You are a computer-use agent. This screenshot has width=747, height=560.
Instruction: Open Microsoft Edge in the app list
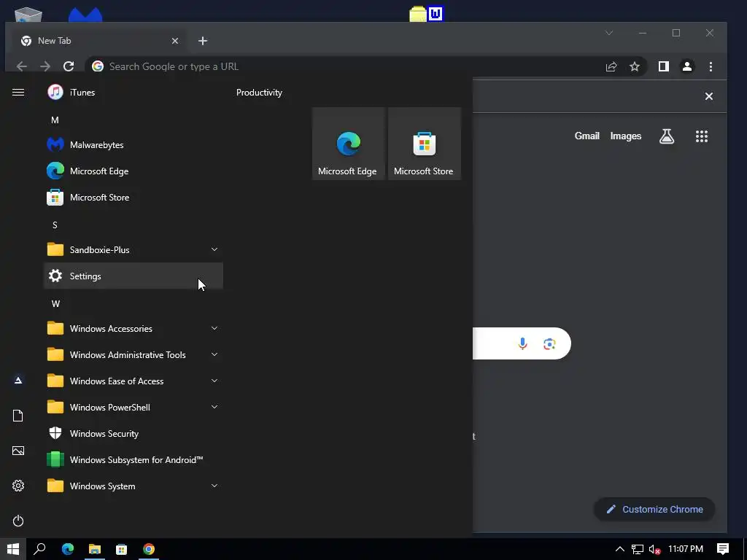133,171
